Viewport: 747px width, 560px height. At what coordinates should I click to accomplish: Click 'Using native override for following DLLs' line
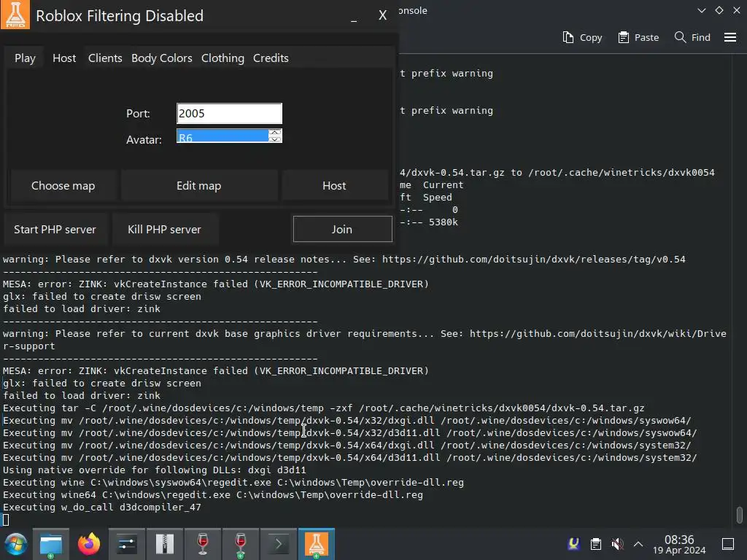pos(155,470)
